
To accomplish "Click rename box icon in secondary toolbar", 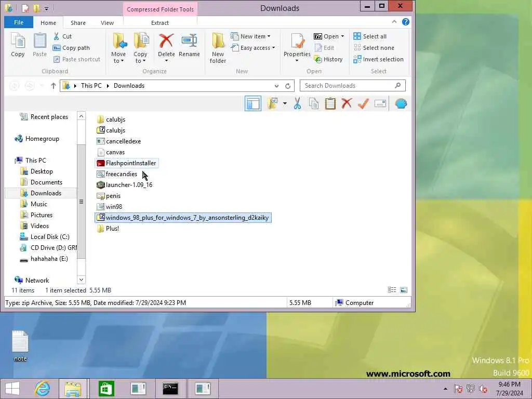I will 380,103.
